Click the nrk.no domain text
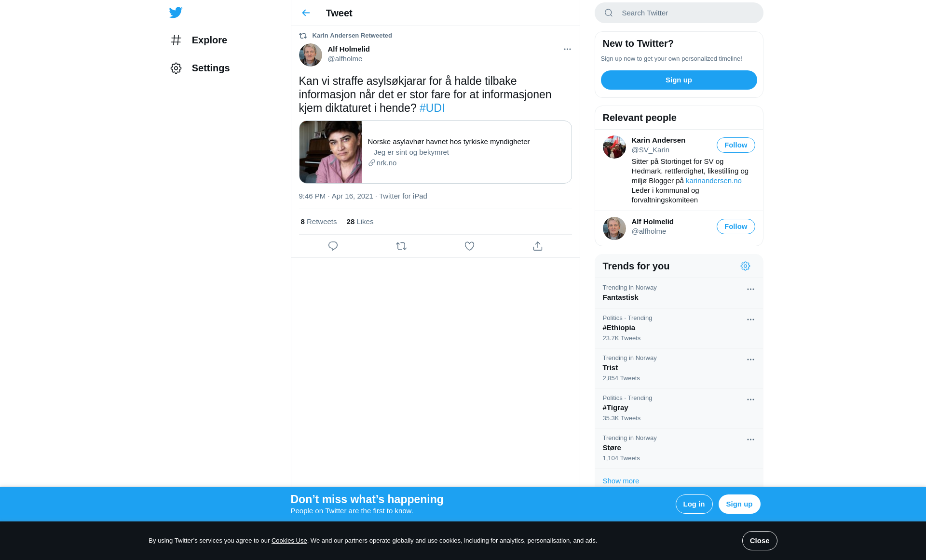The image size is (926, 560). pos(386,163)
